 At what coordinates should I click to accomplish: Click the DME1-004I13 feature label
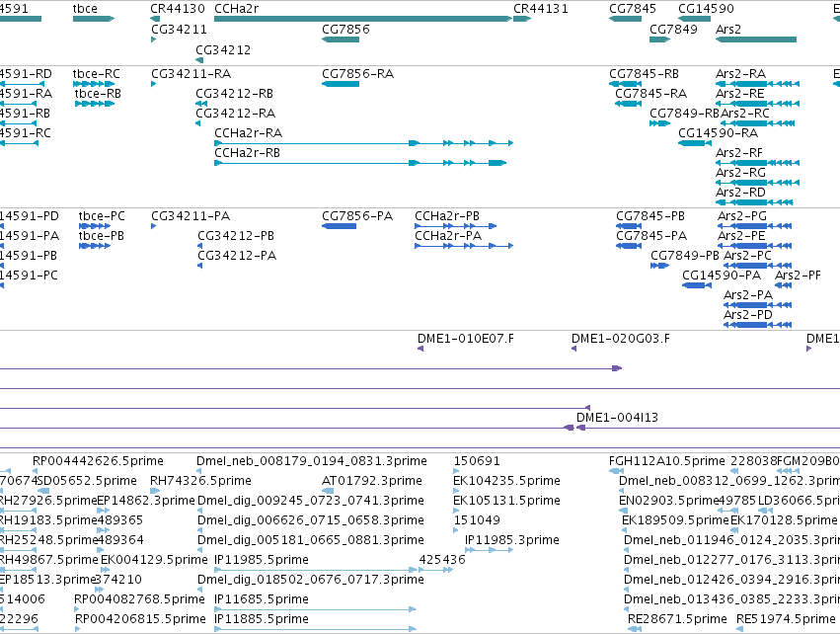click(x=617, y=418)
